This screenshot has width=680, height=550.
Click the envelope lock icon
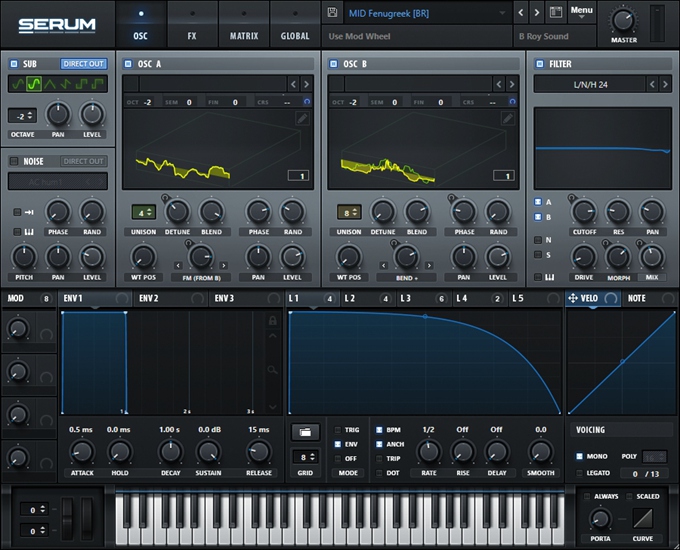tap(272, 321)
